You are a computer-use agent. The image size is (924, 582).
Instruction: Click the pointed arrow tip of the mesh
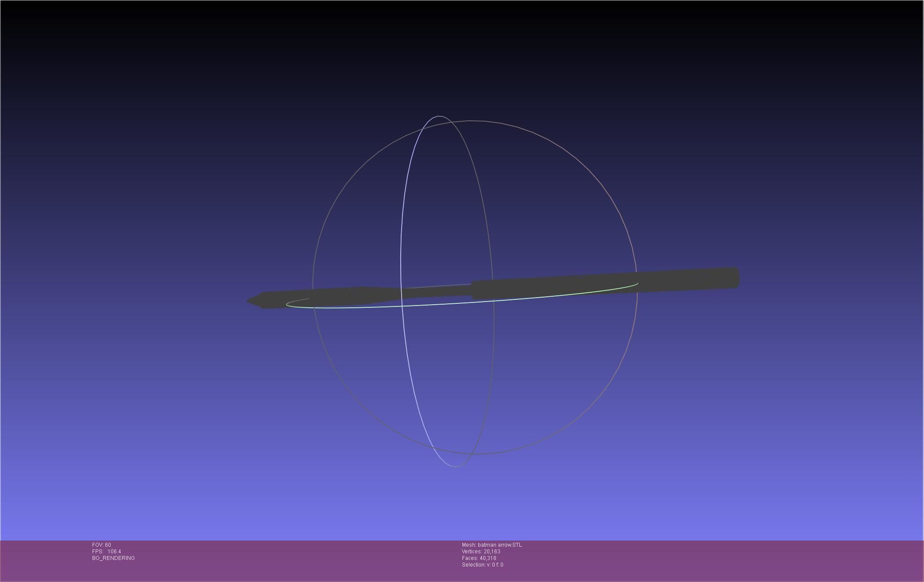click(254, 301)
